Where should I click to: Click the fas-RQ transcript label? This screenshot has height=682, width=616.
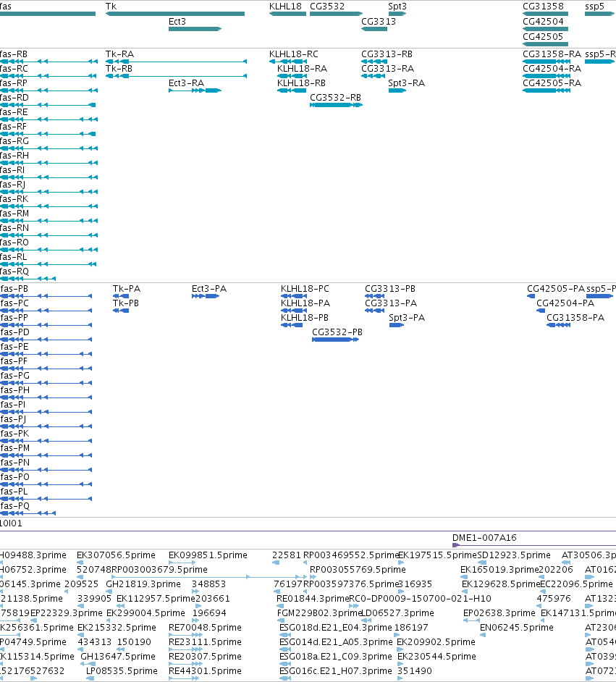pyautogui.click(x=14, y=271)
